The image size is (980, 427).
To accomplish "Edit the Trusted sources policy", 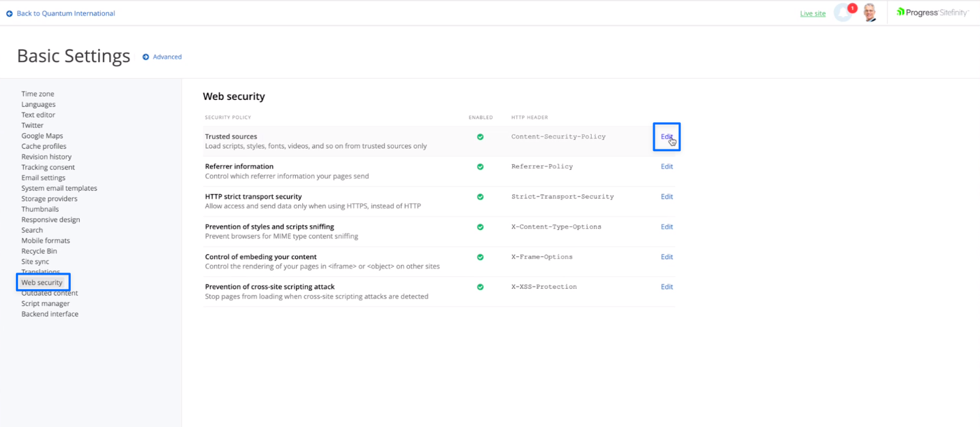I will (667, 137).
